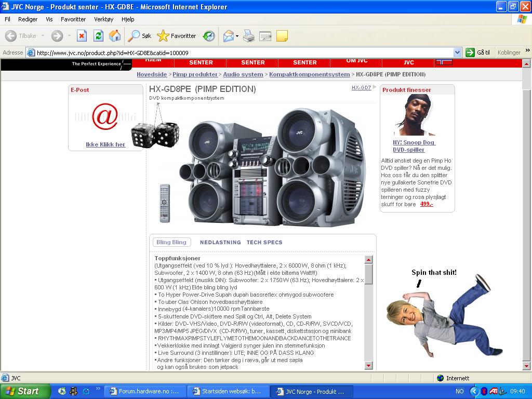Switch to the NEDLASTNING tab
Screen dimensions: 532x399
point(220,242)
